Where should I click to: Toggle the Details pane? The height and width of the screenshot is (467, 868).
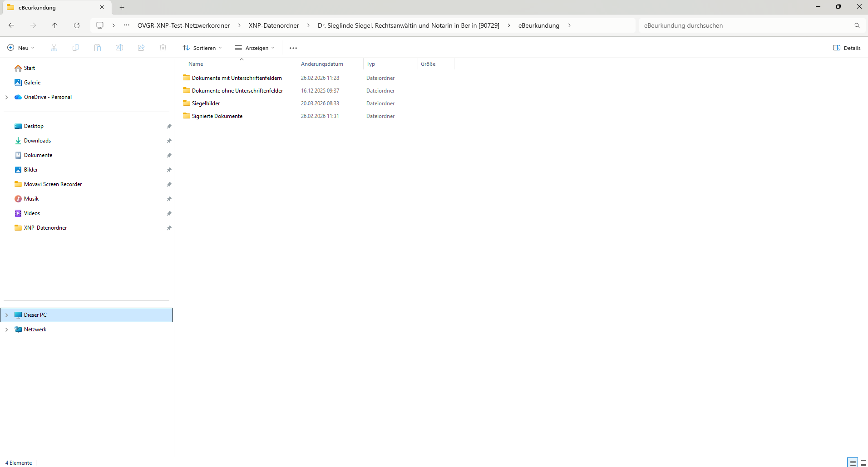847,48
